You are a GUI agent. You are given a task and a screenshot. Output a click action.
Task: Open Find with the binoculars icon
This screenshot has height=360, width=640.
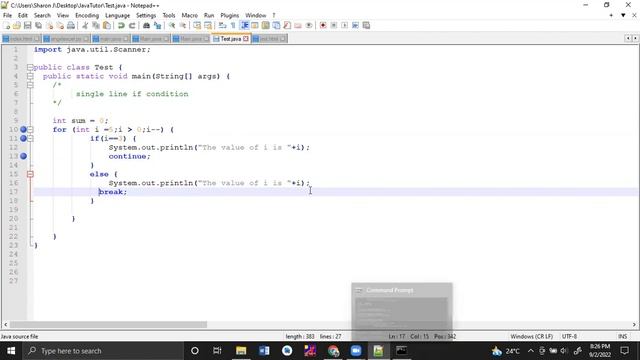pyautogui.click(x=146, y=25)
